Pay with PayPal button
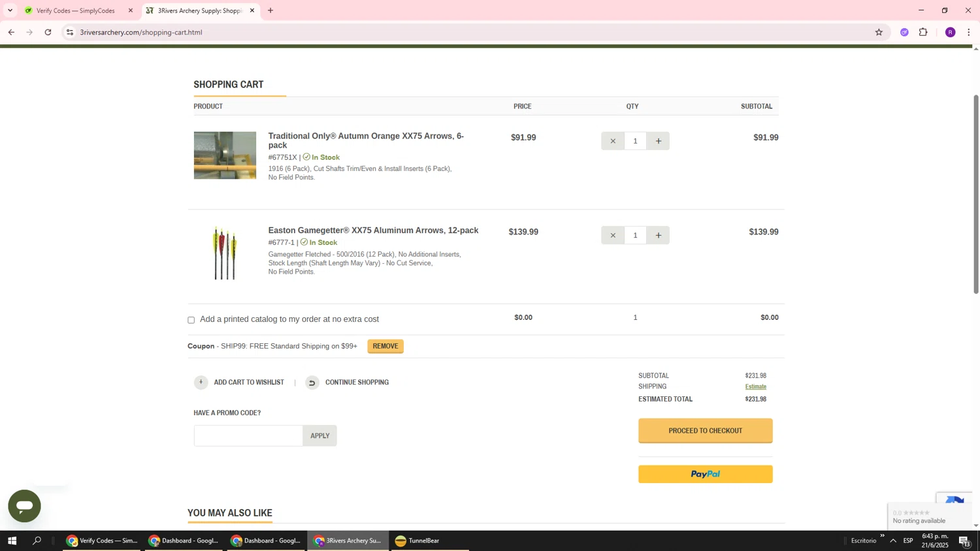 tap(706, 474)
